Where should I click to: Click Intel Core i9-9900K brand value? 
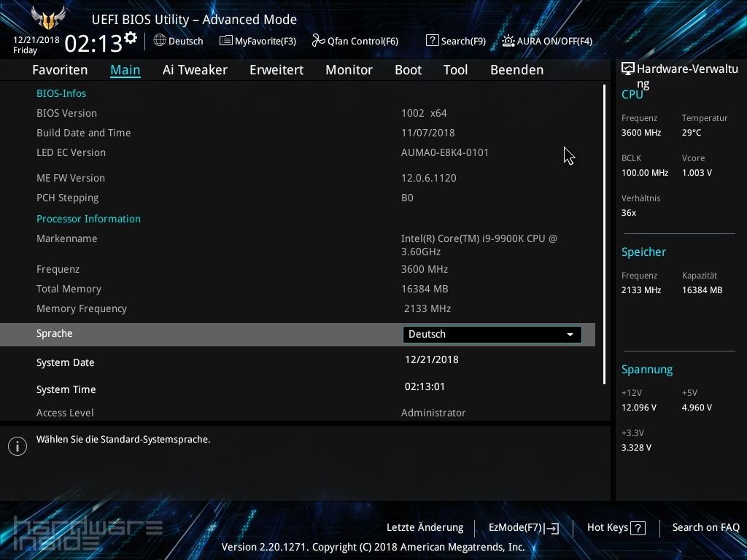tap(479, 245)
